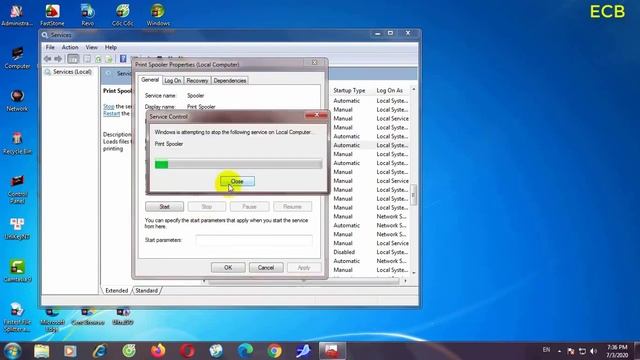Open Google Chrome from taskbar

click(x=275, y=351)
